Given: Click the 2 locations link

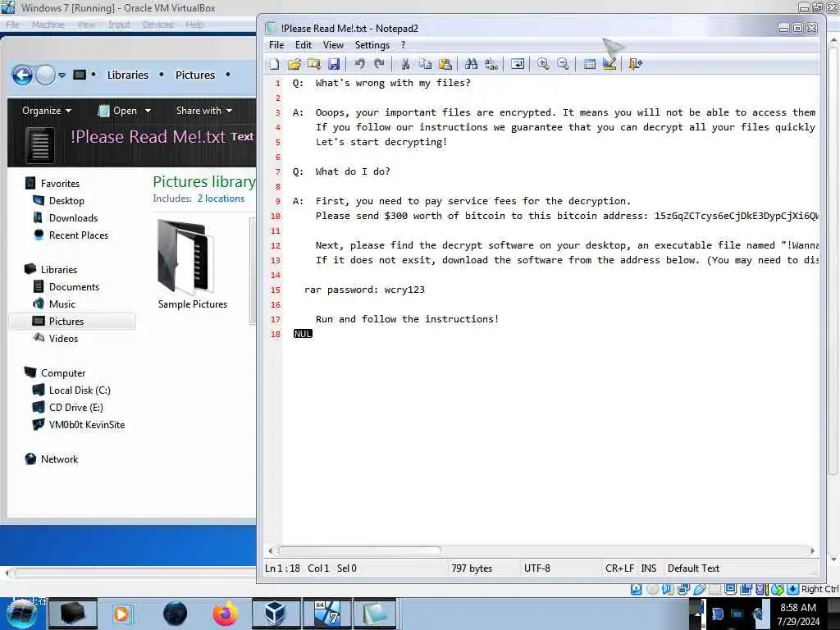Looking at the screenshot, I should click(221, 199).
